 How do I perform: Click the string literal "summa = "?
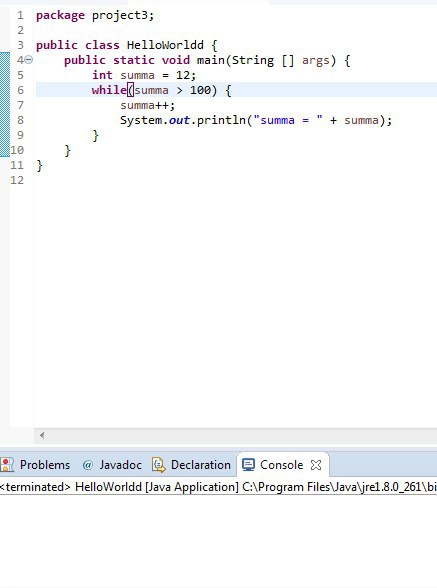tap(288, 120)
